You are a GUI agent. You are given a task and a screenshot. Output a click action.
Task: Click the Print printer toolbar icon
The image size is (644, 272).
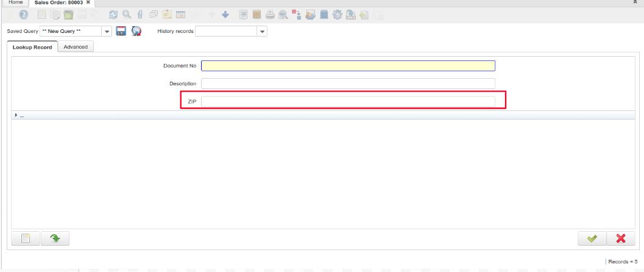tap(270, 15)
